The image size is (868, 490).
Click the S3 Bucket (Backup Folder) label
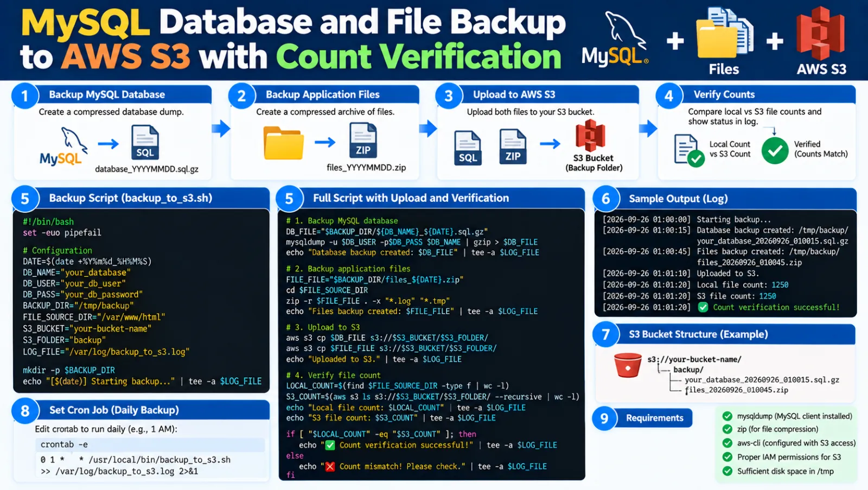(593, 163)
